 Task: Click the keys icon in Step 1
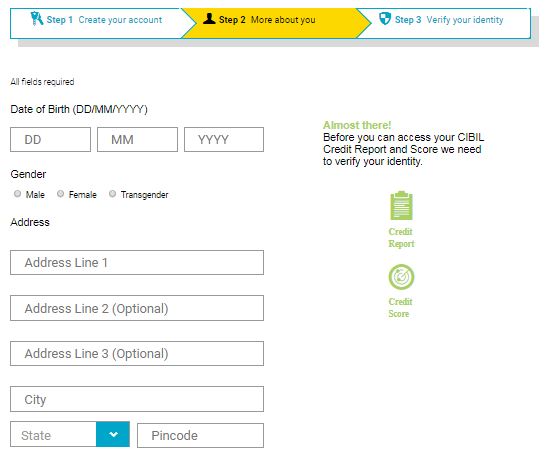[36, 18]
